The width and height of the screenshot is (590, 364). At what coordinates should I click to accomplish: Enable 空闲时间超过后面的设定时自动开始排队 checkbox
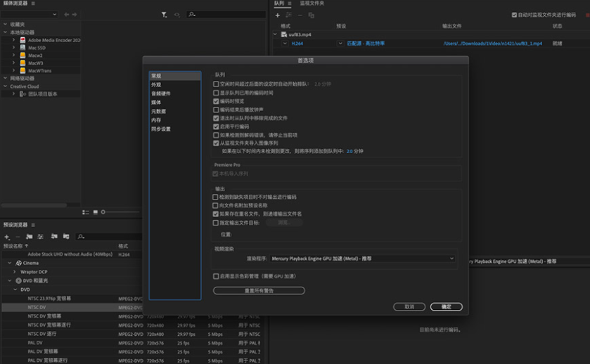pyautogui.click(x=216, y=84)
